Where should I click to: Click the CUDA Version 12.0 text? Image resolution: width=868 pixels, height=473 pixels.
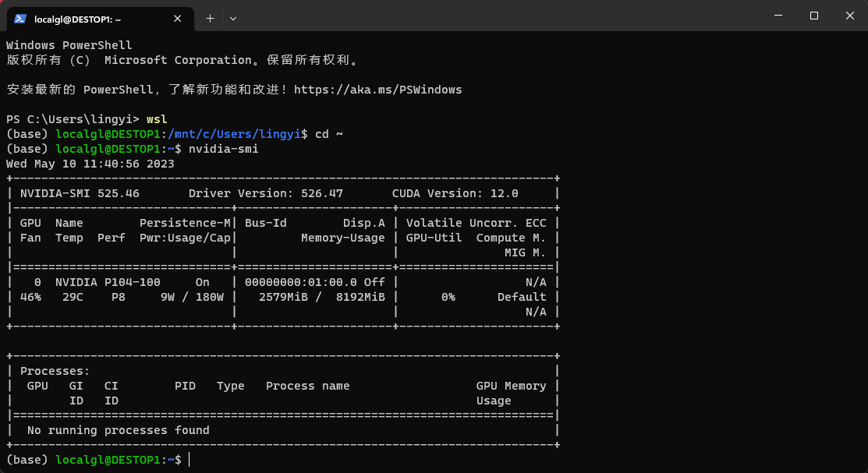click(x=455, y=192)
